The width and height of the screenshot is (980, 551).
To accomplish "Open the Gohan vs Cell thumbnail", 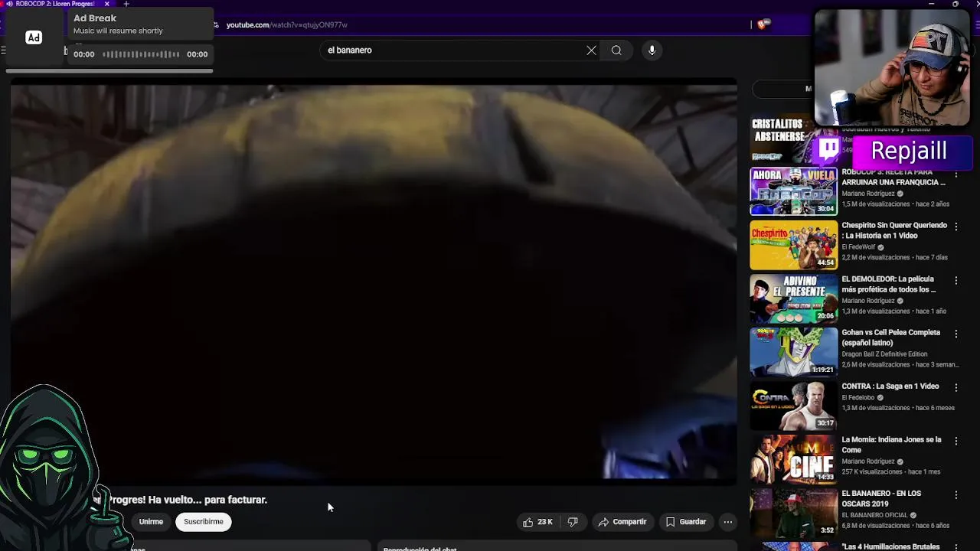I will tap(793, 352).
